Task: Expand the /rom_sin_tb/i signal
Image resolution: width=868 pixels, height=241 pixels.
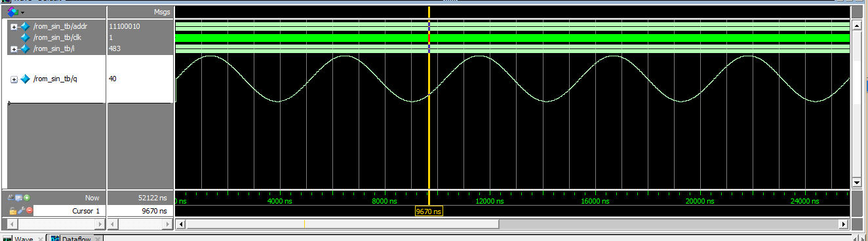Action: [14, 49]
